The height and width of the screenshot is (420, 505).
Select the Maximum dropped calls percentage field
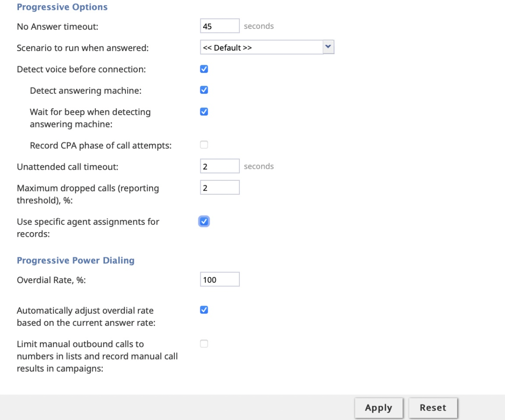click(220, 187)
